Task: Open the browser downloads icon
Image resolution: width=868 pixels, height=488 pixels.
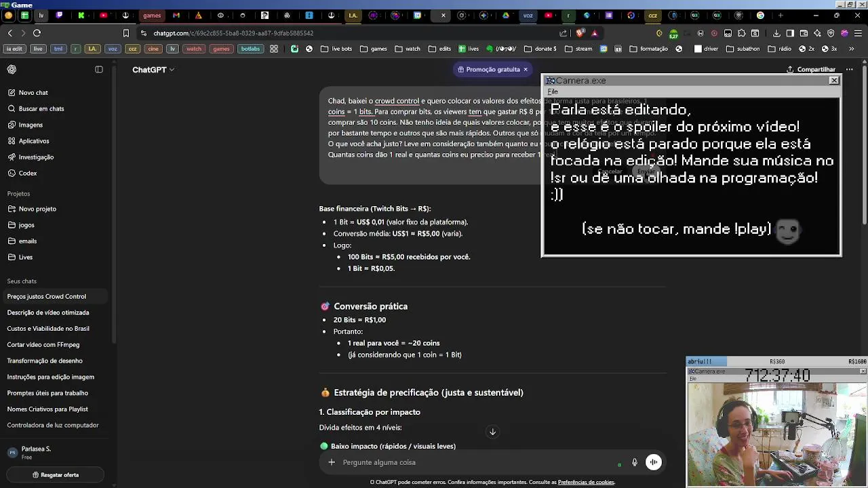Action: click(x=776, y=33)
